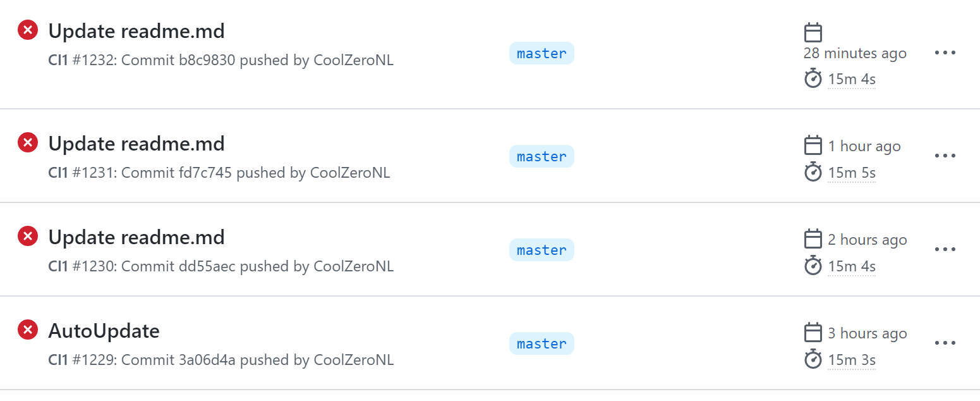Screen dimensions: 980x401
Task: Click the failure status icon beside run #1231
Action: pyautogui.click(x=27, y=142)
